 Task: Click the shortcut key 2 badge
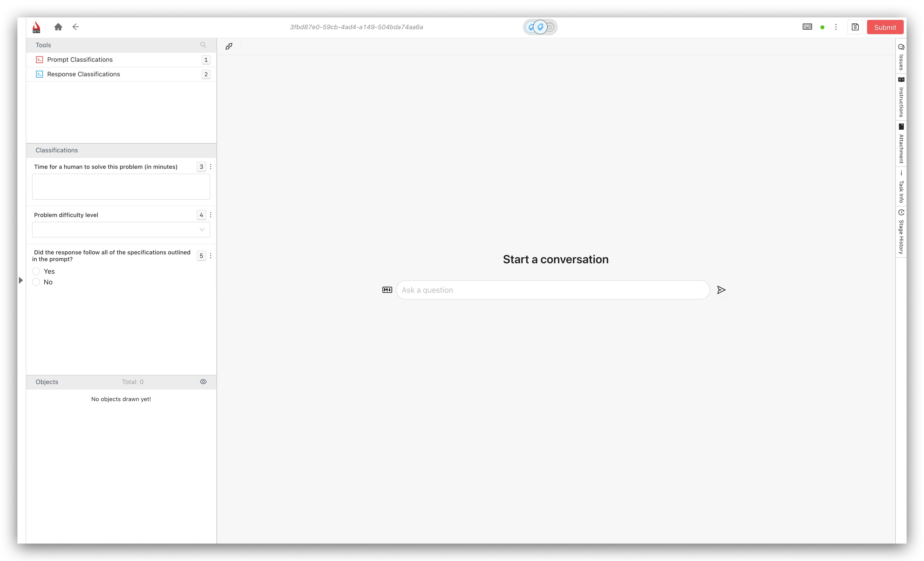[206, 74]
